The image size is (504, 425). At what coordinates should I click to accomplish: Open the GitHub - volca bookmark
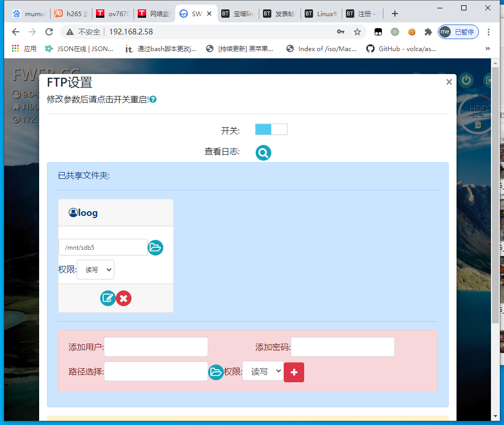401,48
